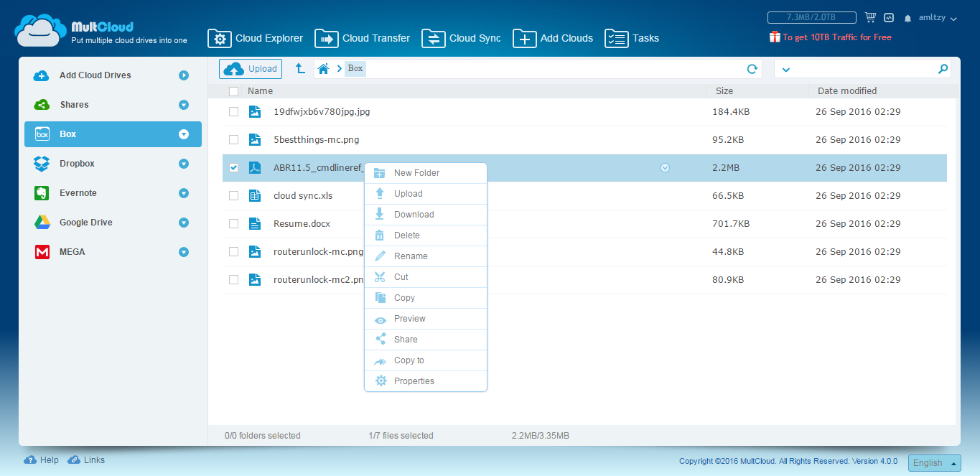Toggle the select-all checkbox in header
Image resolution: width=980 pixels, height=476 pixels.
[233, 91]
